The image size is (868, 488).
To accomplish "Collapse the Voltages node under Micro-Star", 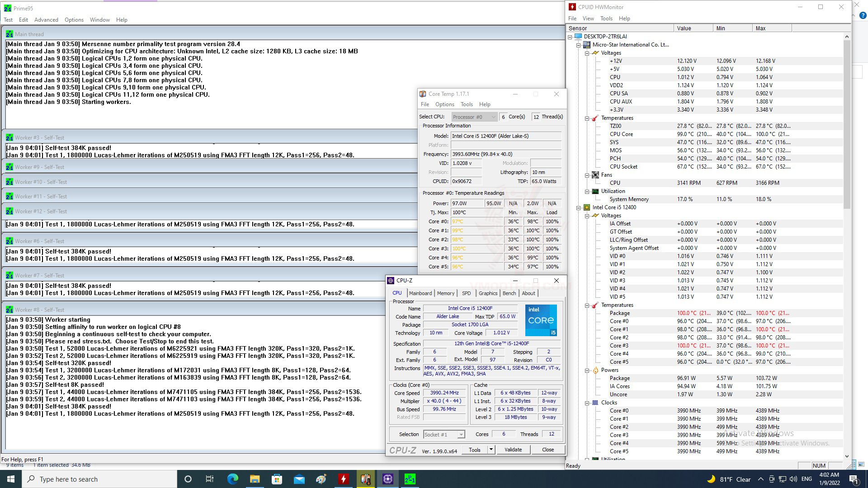I will coord(587,53).
